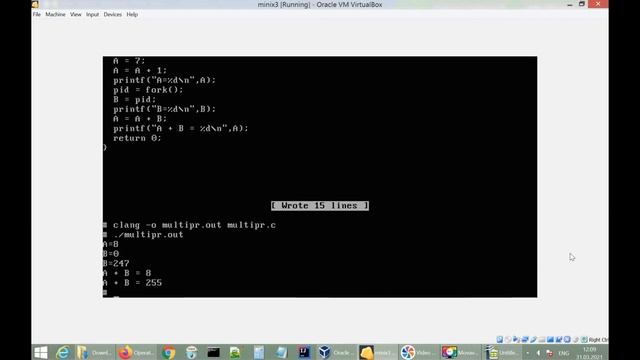Open the View menu

pyautogui.click(x=76, y=14)
